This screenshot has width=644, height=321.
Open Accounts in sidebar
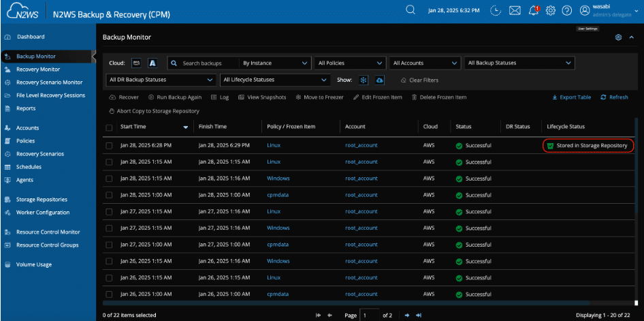click(27, 128)
